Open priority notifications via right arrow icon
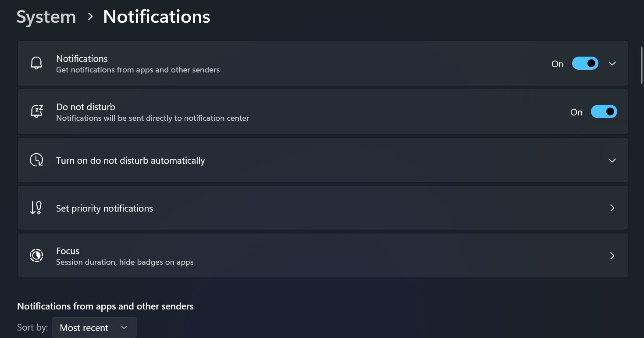 point(612,208)
